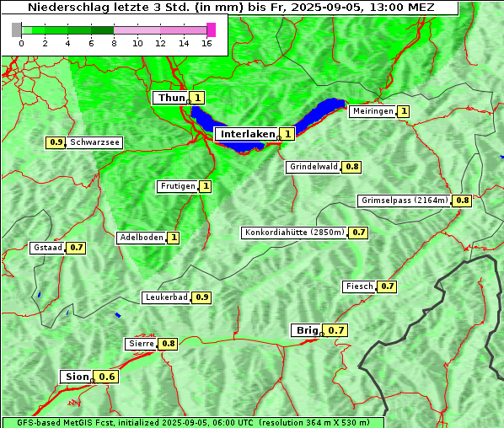The height and width of the screenshot is (428, 504).
Task: Click Meiringen precipitation value 1
Action: pyautogui.click(x=403, y=111)
